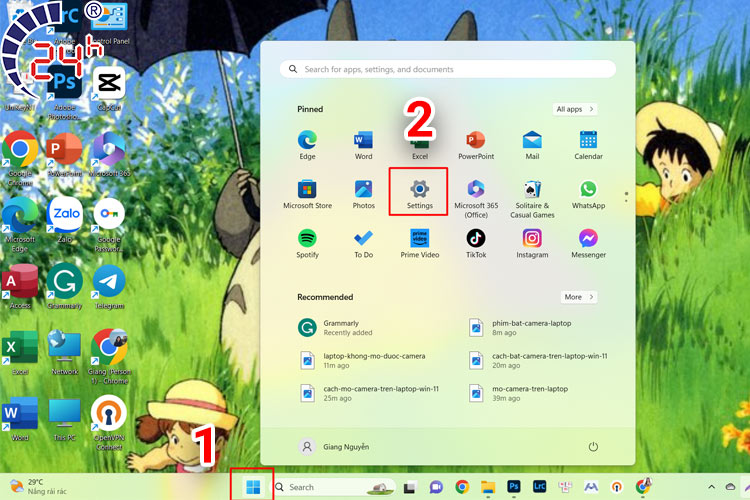Open Chrome from the taskbar

[462, 487]
